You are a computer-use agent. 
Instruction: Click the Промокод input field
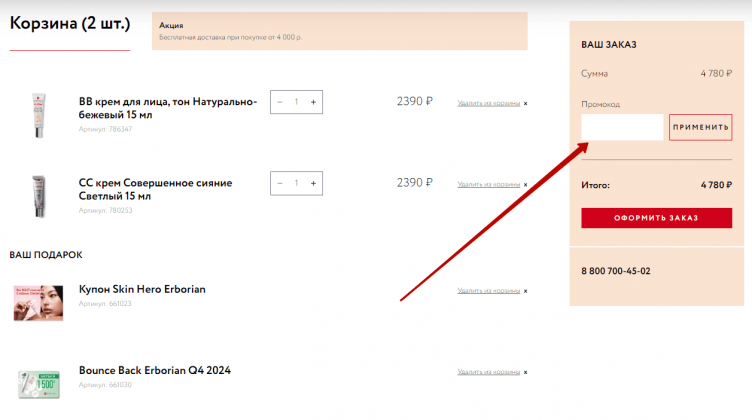(x=622, y=127)
